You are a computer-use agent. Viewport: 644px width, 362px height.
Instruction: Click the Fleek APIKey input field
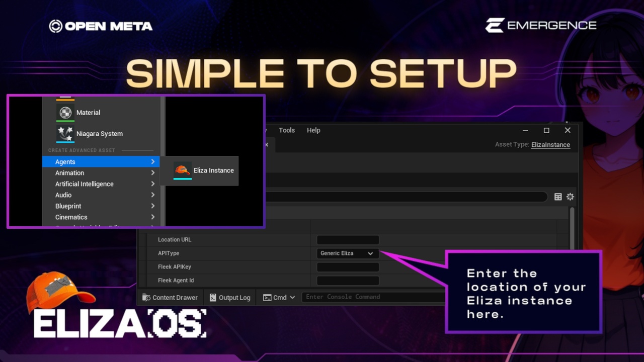(348, 267)
